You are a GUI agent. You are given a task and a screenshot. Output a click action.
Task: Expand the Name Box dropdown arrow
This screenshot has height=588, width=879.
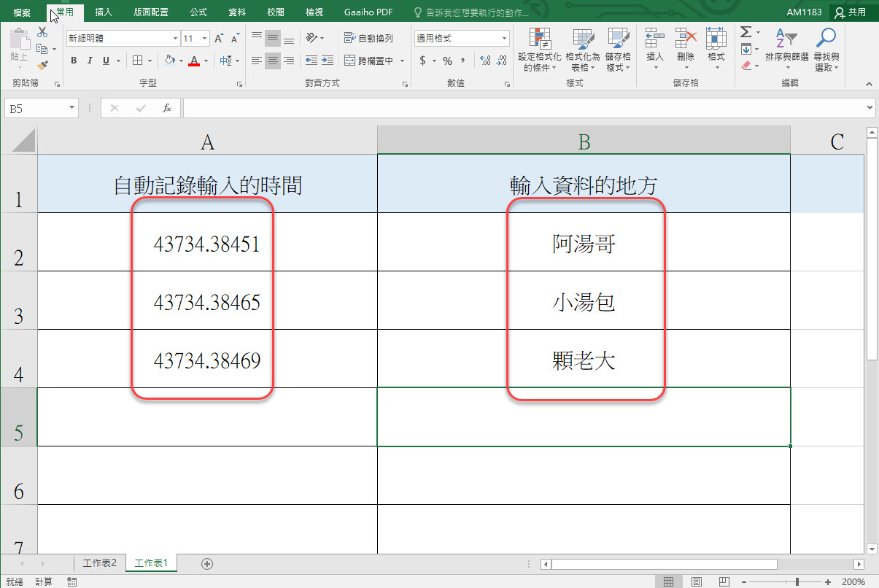click(71, 108)
